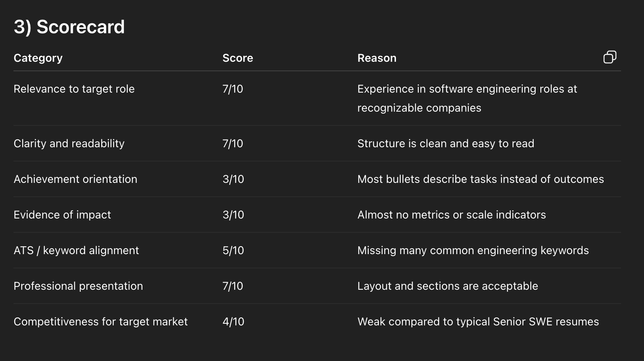Select the Relevance to target role cell
The height and width of the screenshot is (361, 644).
point(74,89)
